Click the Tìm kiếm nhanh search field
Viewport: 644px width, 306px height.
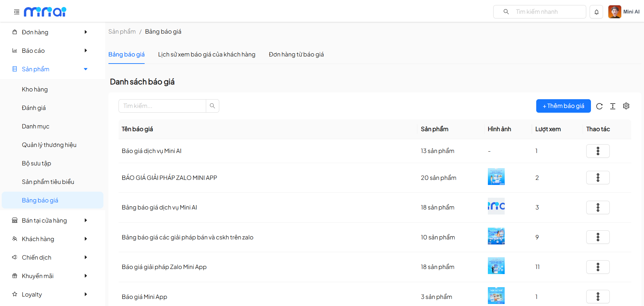coord(544,12)
